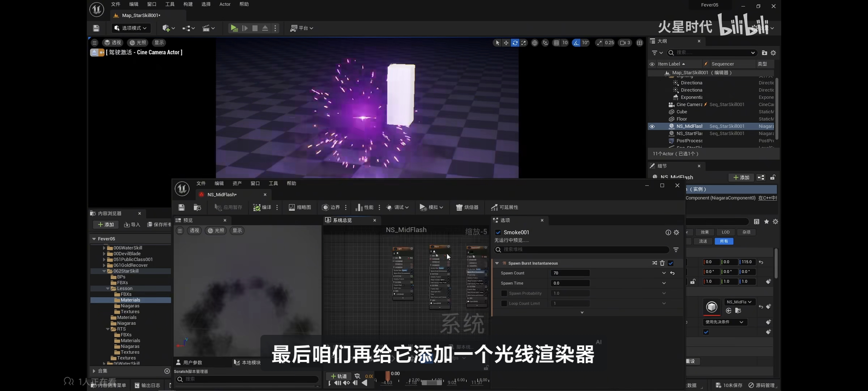Screen dimensions: 868x391
Task: Click the Niagara editor save icon
Action: coord(182,207)
